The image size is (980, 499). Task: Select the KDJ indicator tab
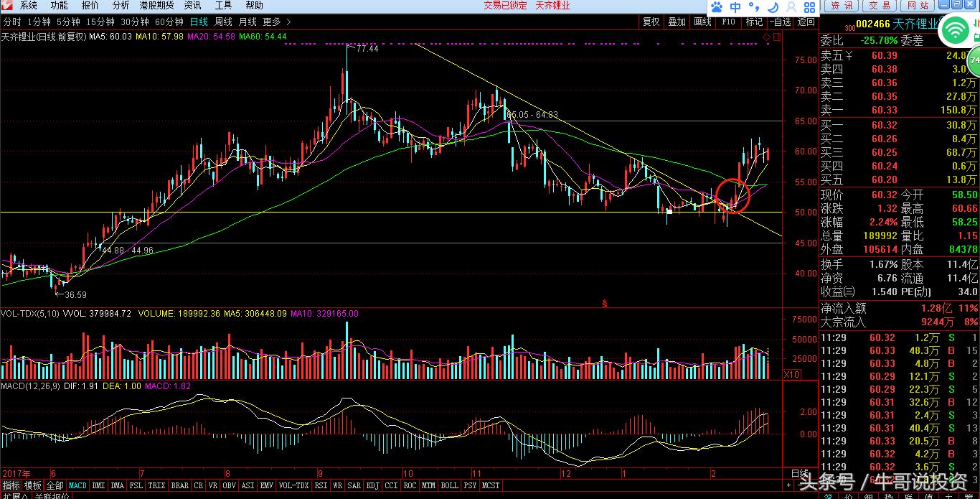pos(372,485)
